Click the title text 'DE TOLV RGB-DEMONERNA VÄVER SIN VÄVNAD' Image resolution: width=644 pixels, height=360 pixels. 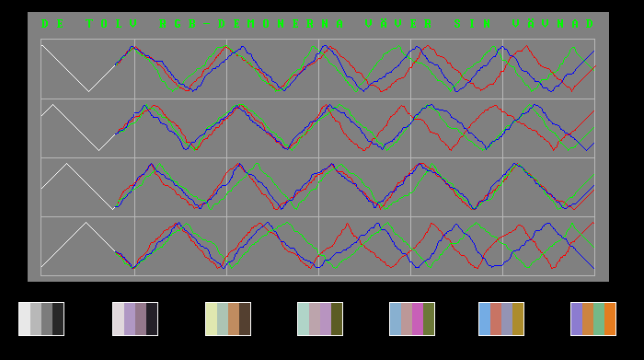[318, 23]
